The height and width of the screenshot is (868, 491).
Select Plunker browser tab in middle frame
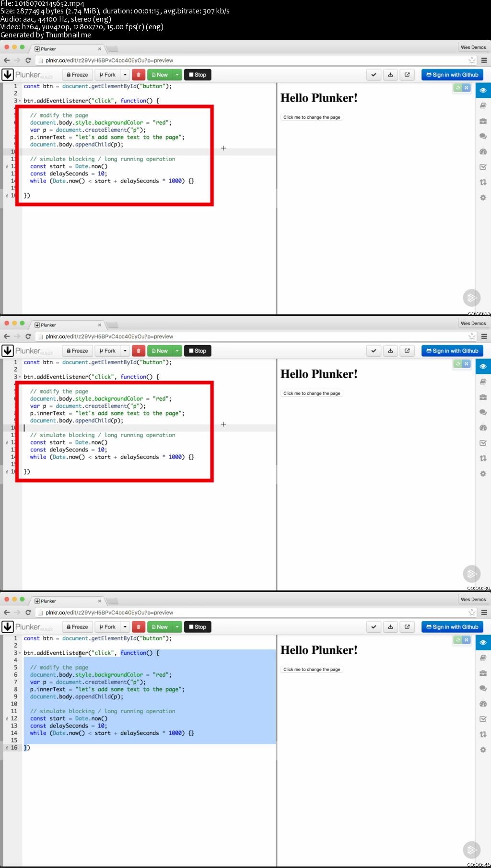(67, 325)
